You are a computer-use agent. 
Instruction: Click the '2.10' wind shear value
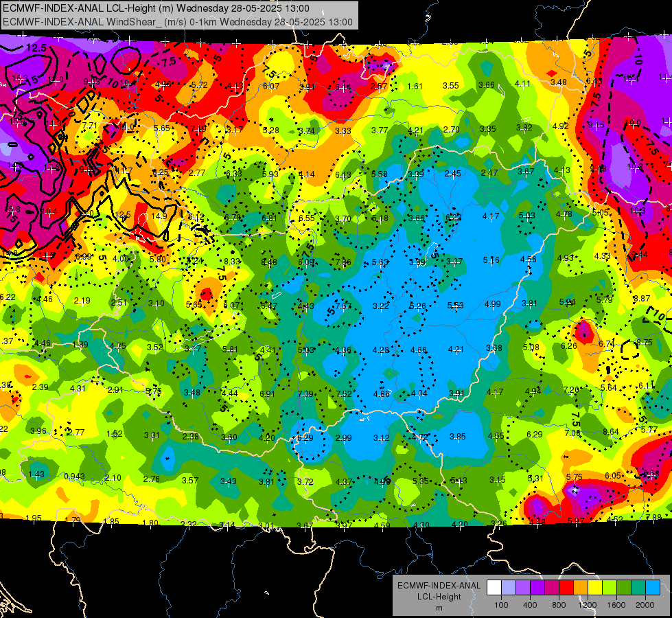tap(113, 478)
